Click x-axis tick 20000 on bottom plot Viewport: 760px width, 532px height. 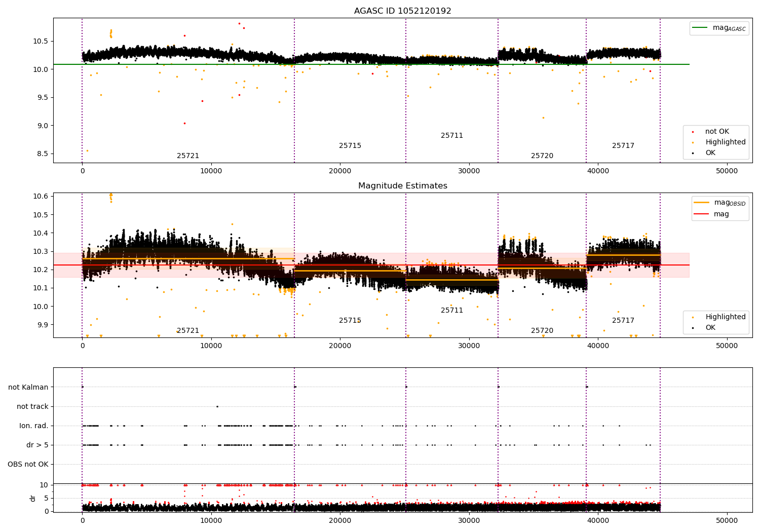point(340,520)
